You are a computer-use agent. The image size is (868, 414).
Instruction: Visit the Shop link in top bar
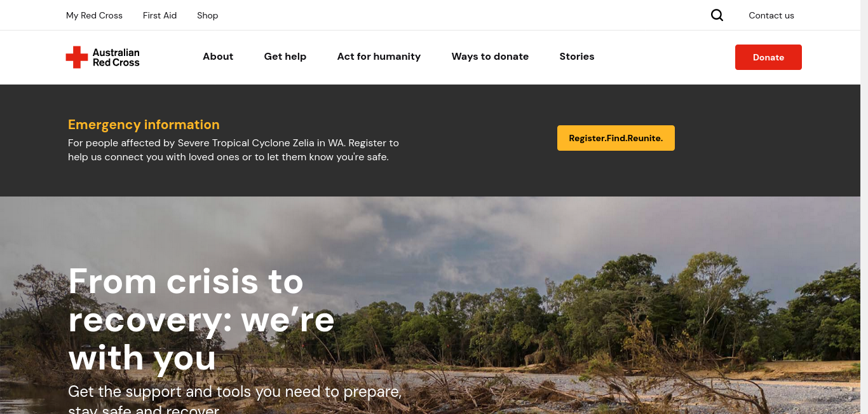[x=207, y=15]
